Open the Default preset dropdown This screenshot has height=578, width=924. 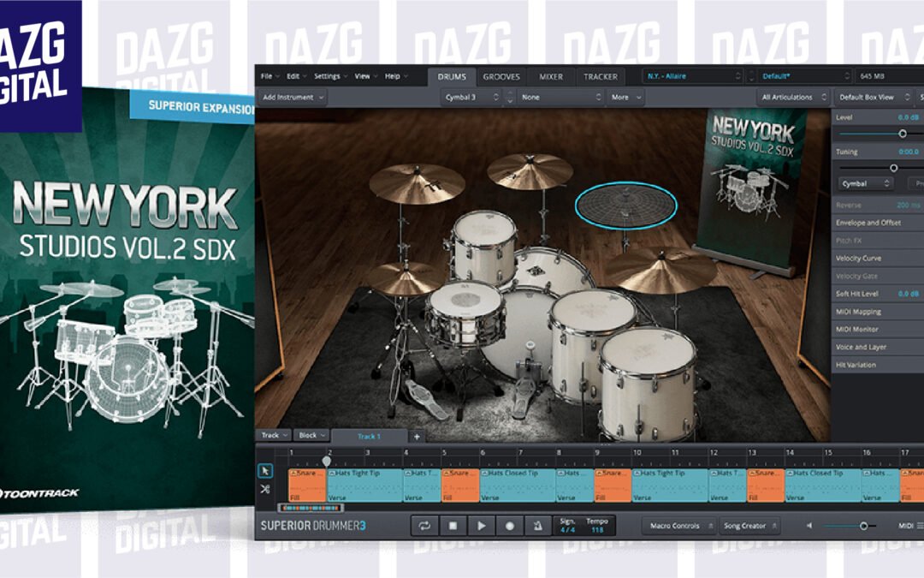[805, 76]
